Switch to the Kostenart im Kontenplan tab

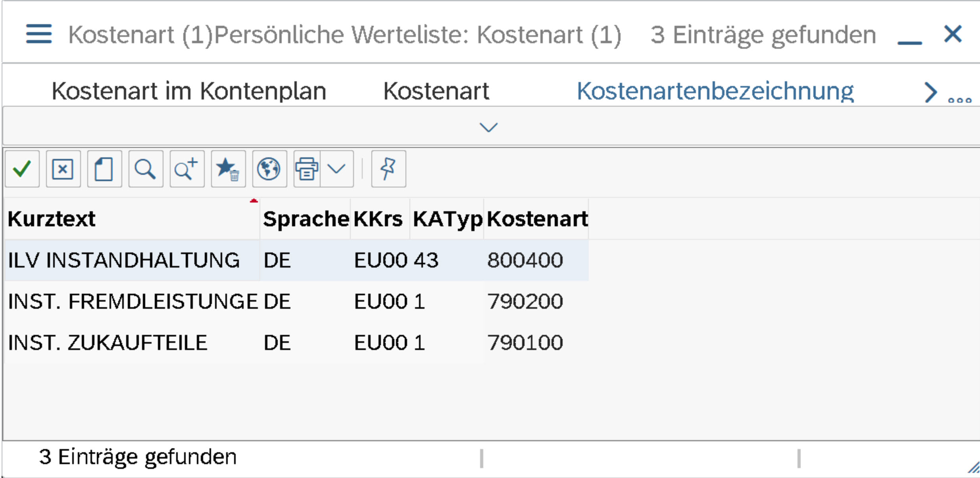coord(188,90)
